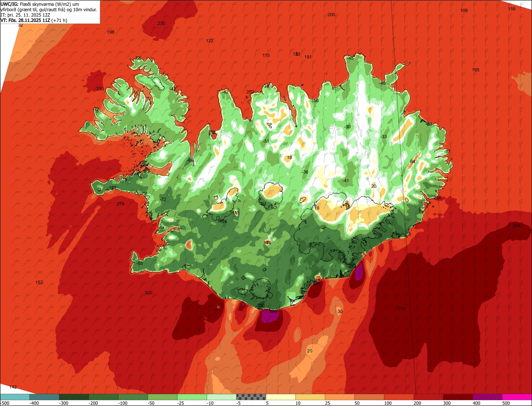Click the legend swatch between -50 and -25
The height and width of the screenshot is (406, 532).
click(163, 397)
